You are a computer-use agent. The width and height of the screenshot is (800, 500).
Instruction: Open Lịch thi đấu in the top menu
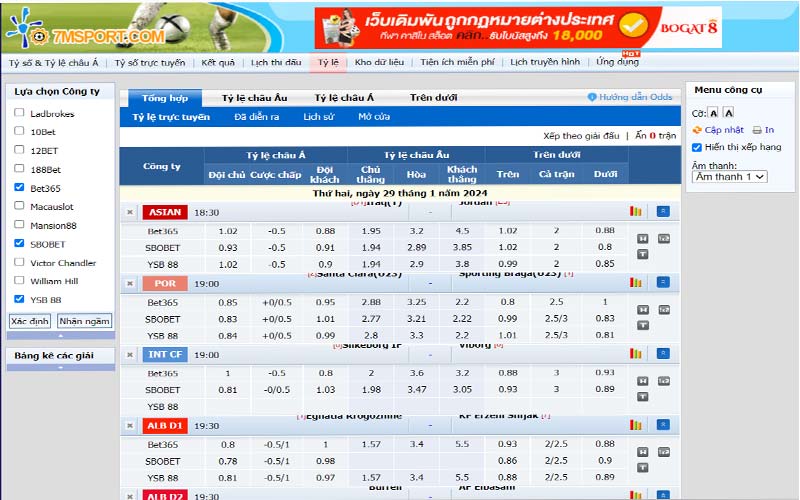(276, 62)
